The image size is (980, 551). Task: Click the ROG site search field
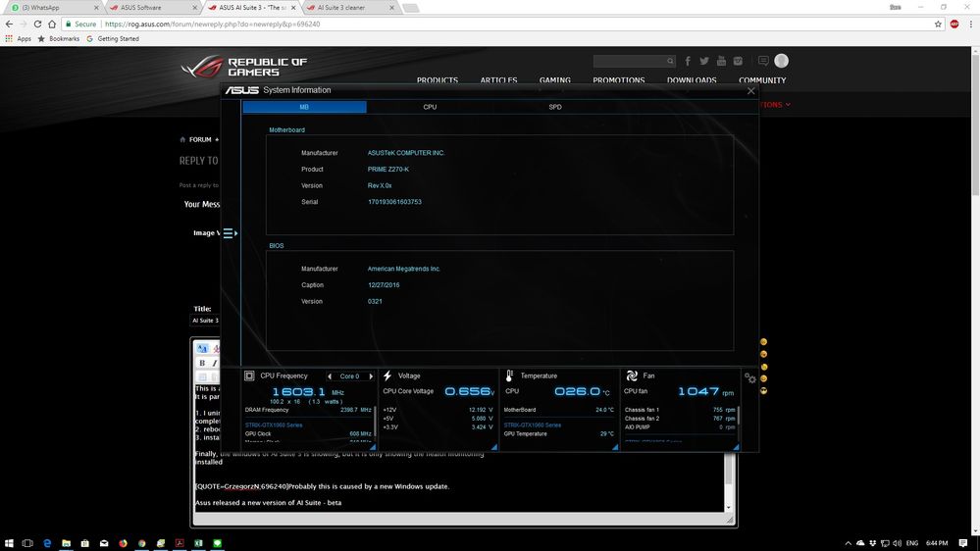tap(629, 61)
